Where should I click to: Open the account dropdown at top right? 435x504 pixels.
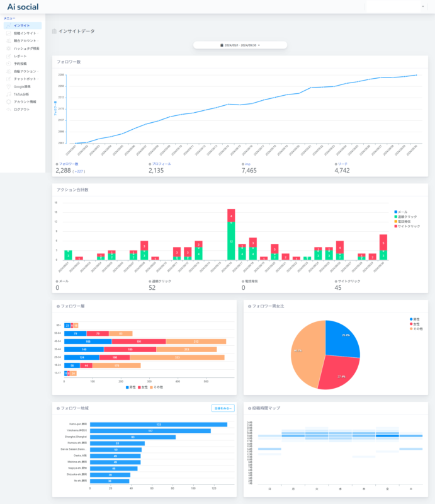(x=397, y=6)
